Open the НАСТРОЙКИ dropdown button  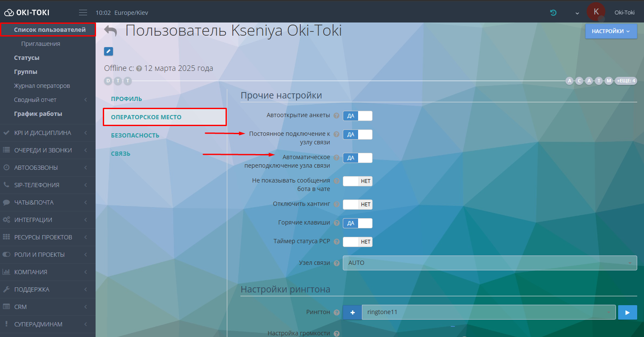[611, 31]
